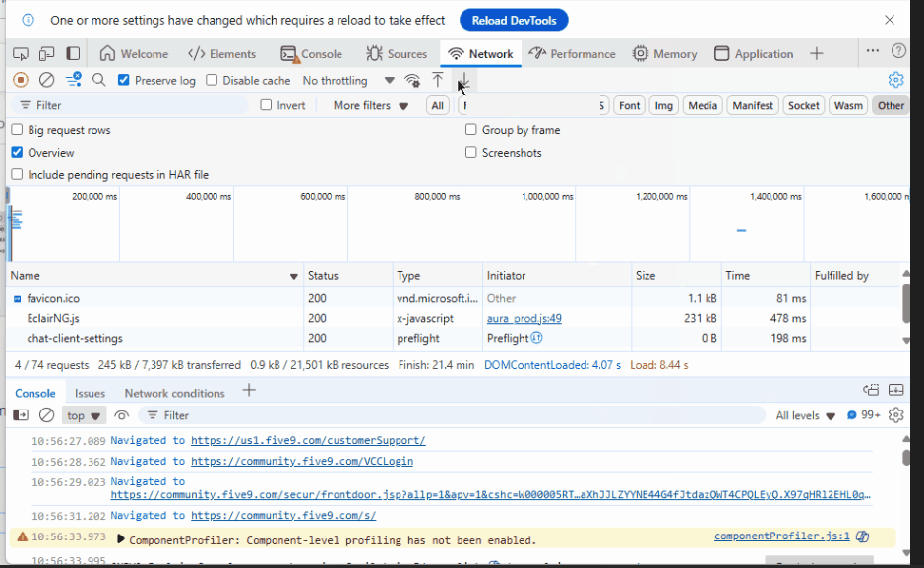Uncheck Preserve log checkbox

click(x=123, y=80)
